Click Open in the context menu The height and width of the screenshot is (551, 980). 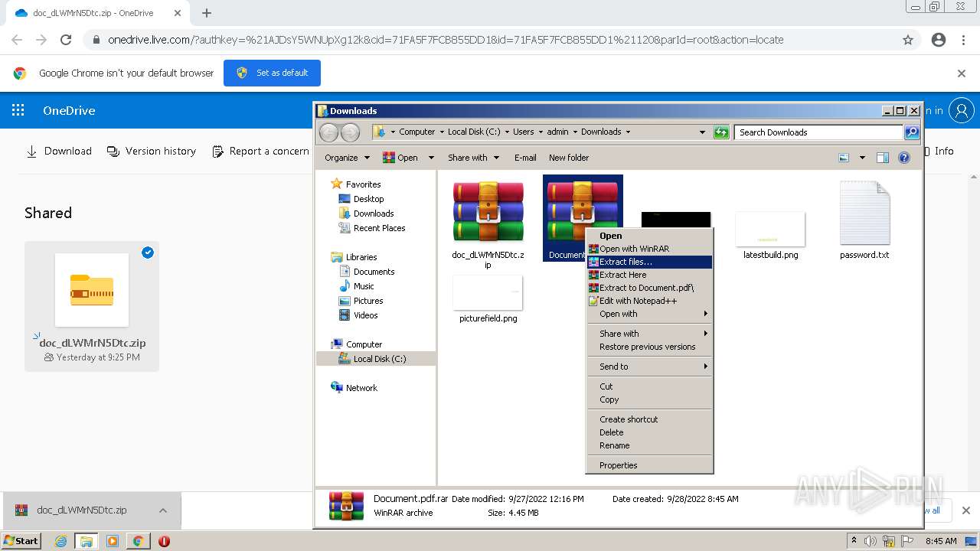649,236
